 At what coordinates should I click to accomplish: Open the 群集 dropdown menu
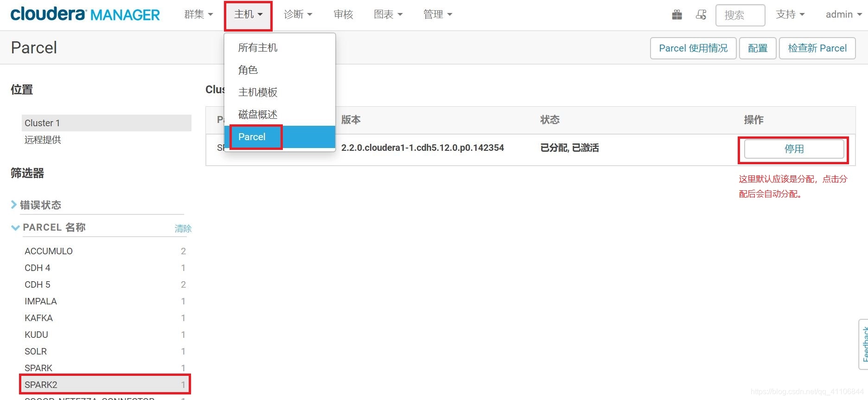tap(198, 14)
